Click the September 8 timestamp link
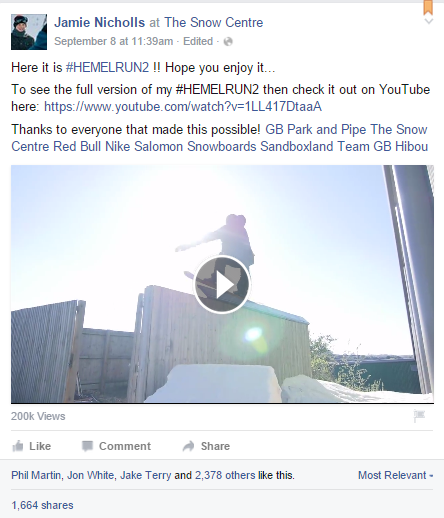Viewport: 444px width, 518px height. tap(114, 41)
